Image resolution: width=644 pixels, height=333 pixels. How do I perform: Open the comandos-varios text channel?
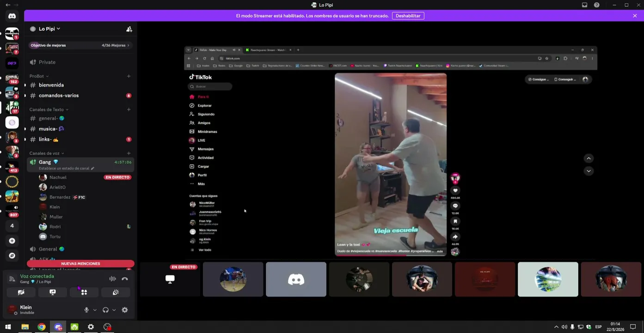point(80,95)
